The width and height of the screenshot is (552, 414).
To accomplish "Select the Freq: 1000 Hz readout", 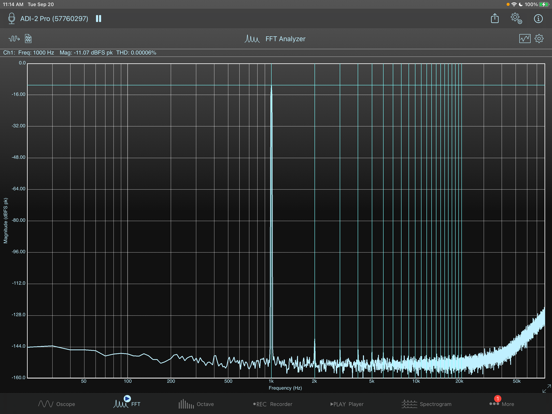I will (36, 53).
